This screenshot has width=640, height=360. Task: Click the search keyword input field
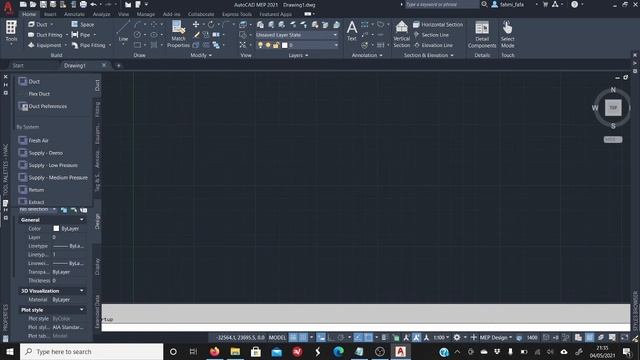[x=441, y=4]
